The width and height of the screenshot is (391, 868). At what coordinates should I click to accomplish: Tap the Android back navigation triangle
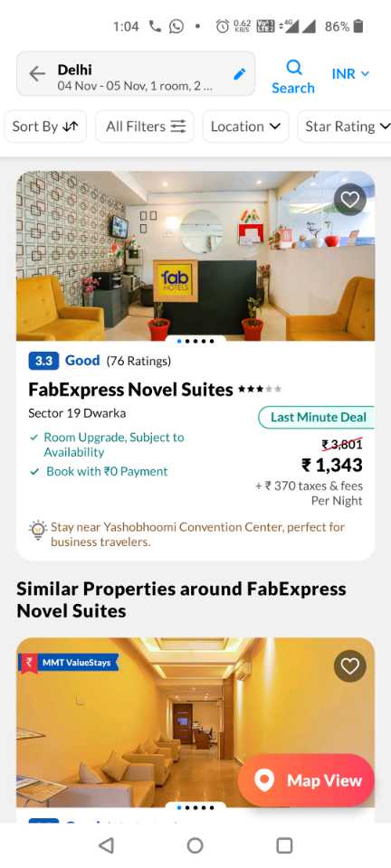point(106,844)
